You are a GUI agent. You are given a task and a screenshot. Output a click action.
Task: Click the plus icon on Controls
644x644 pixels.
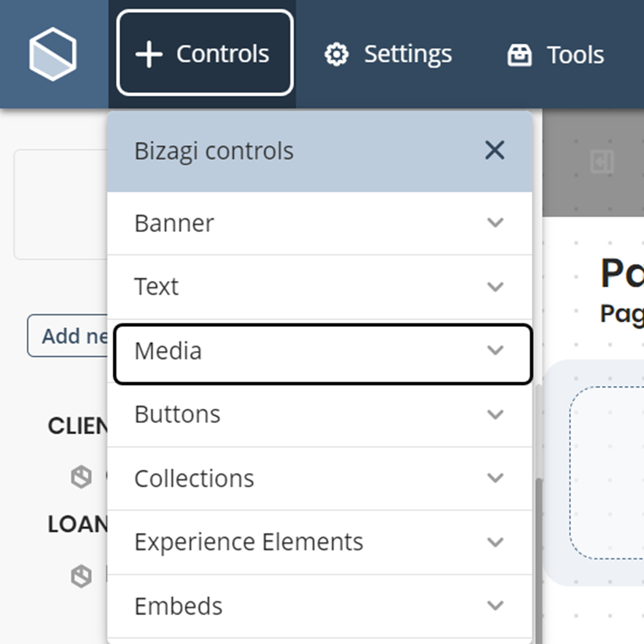pos(149,54)
